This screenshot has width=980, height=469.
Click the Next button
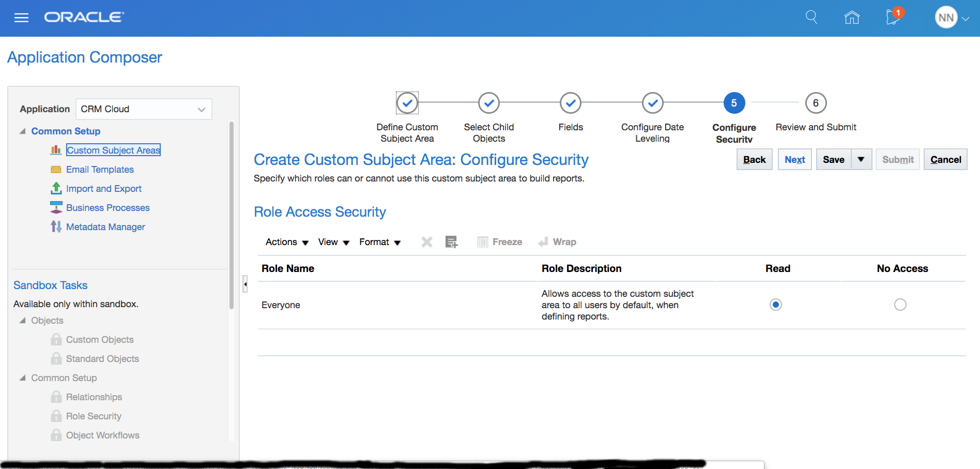point(794,159)
